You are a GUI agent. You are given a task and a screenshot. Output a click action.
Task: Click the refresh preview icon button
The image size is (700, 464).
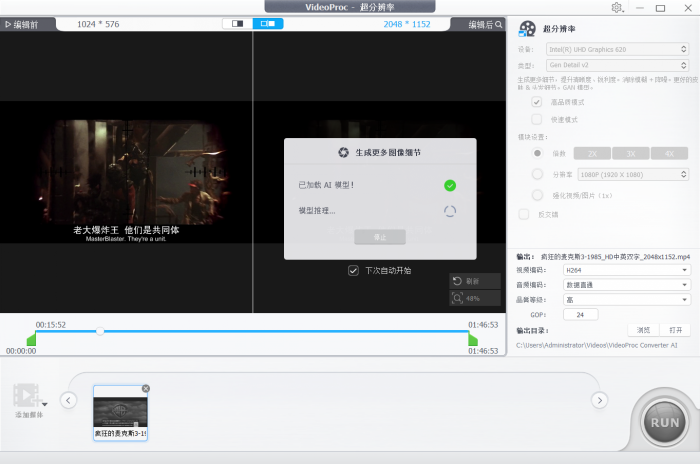click(475, 281)
